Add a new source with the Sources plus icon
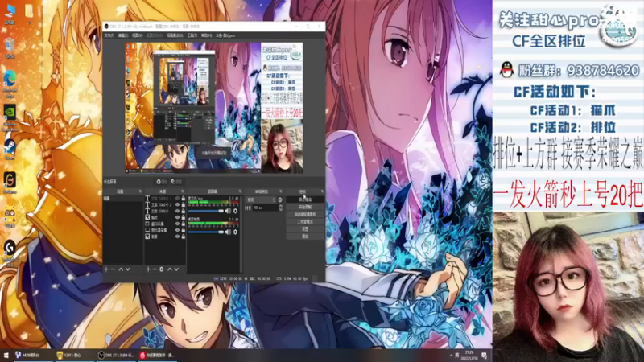644x362 pixels. [148, 269]
